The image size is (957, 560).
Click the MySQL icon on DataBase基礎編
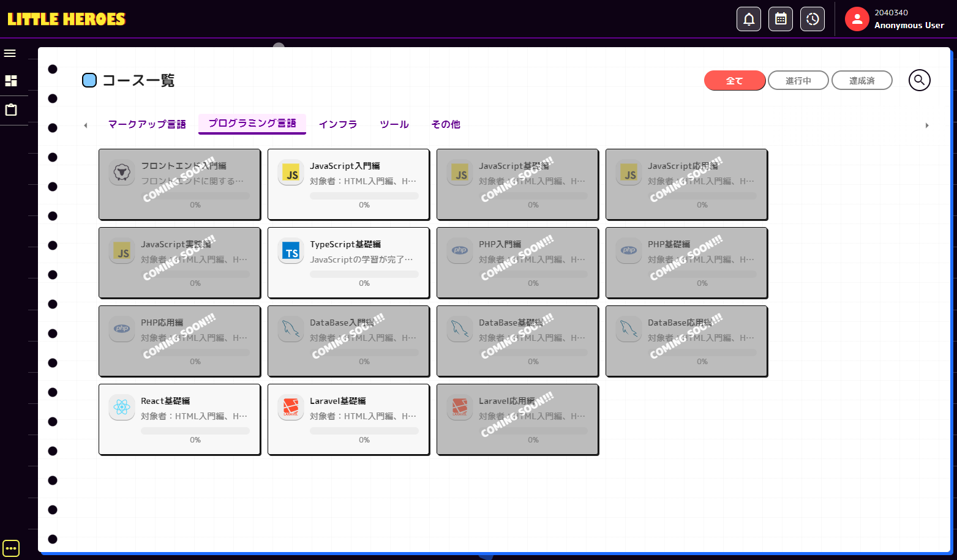pyautogui.click(x=460, y=330)
